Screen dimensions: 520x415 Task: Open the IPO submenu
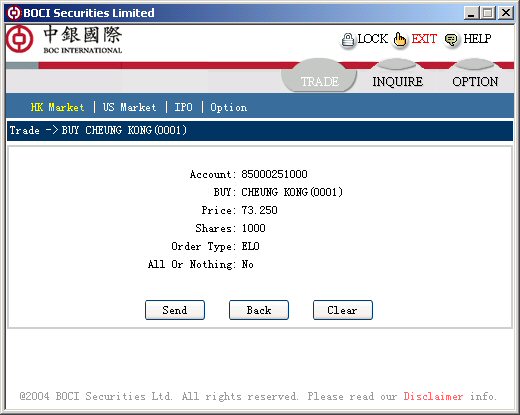coord(183,107)
